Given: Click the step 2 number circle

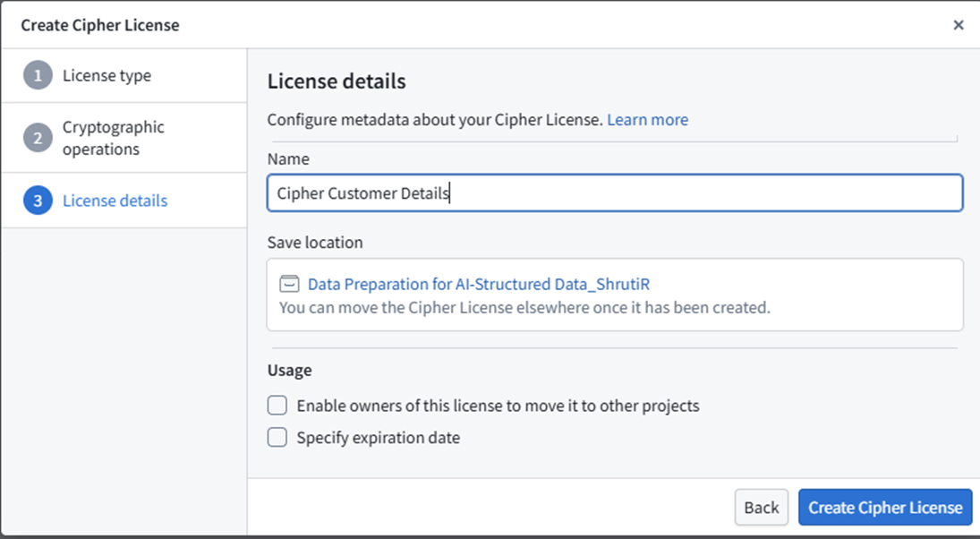Looking at the screenshot, I should point(38,138).
